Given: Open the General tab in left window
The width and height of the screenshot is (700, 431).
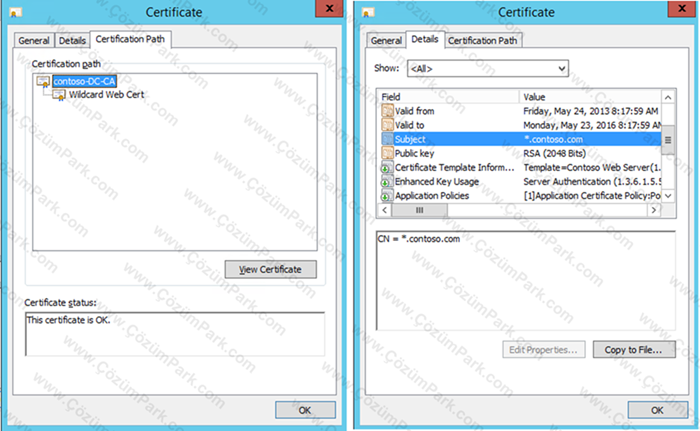Looking at the screenshot, I should pos(34,41).
